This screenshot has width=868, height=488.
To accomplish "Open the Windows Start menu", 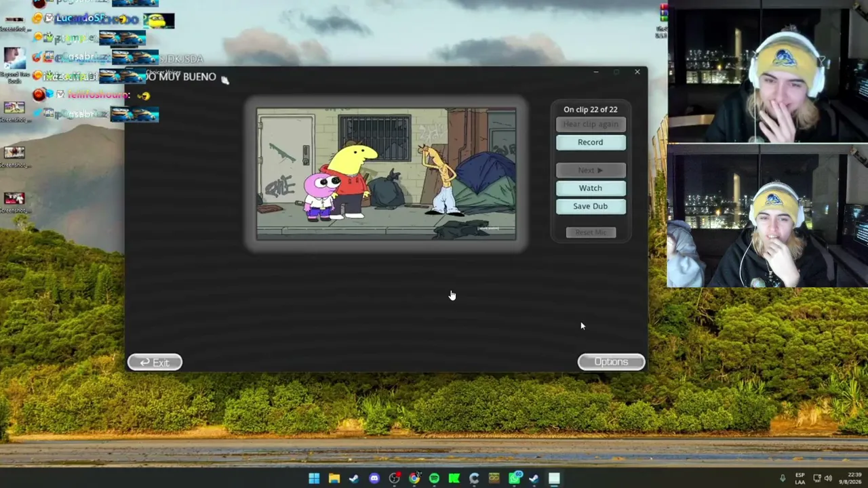I will point(314,479).
